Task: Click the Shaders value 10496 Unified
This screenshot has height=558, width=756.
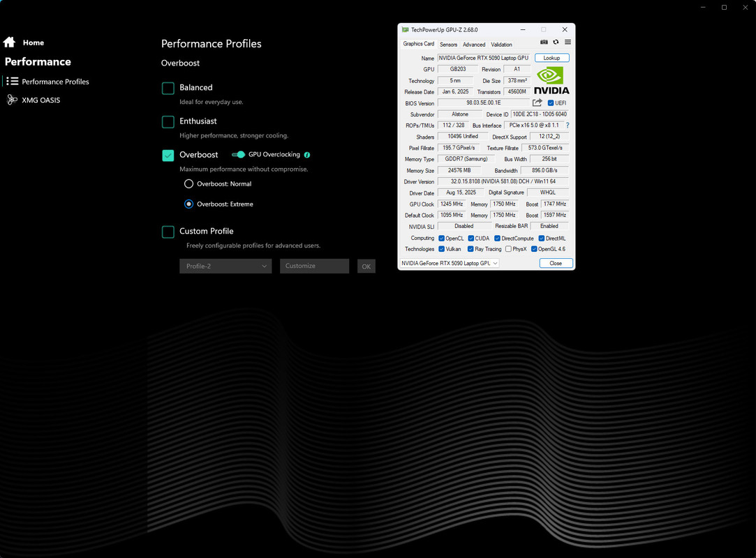Action: (x=462, y=137)
